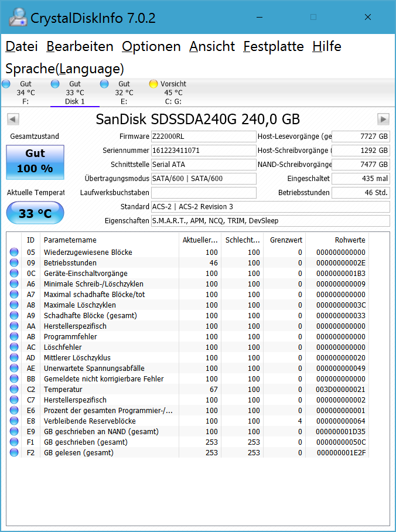The image size is (396, 532).
Task: Open the Optionen menu
Action: tap(151, 46)
